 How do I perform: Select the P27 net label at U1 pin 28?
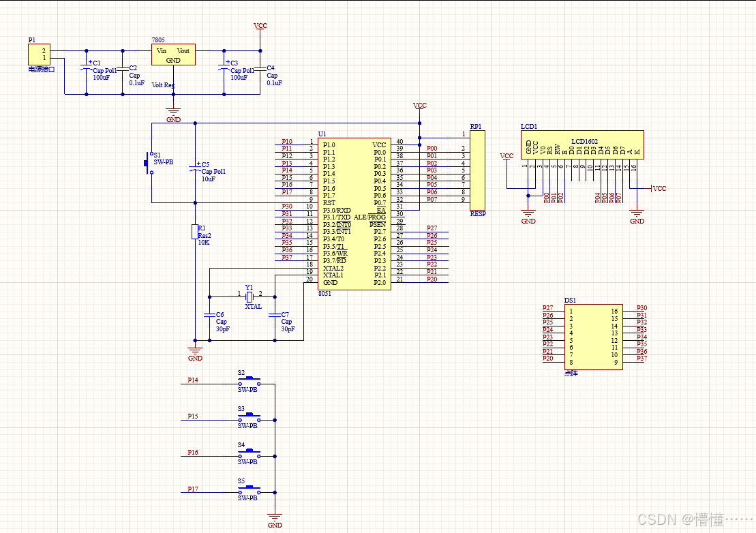[432, 228]
